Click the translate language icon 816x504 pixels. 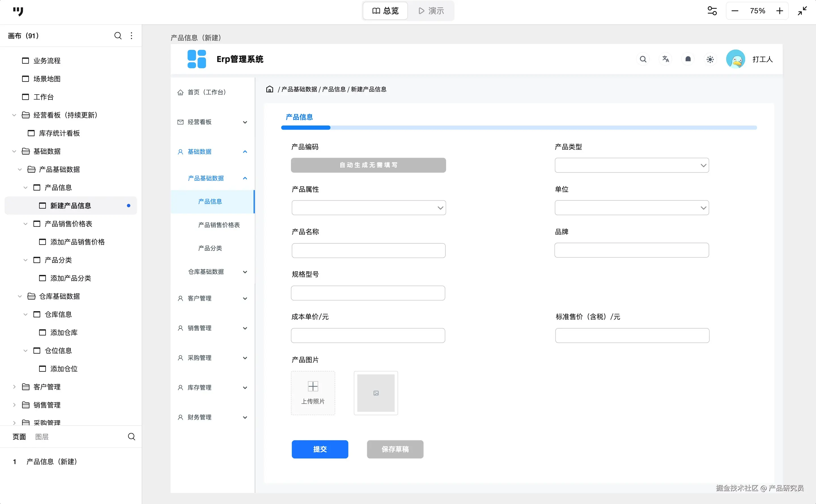tap(666, 59)
